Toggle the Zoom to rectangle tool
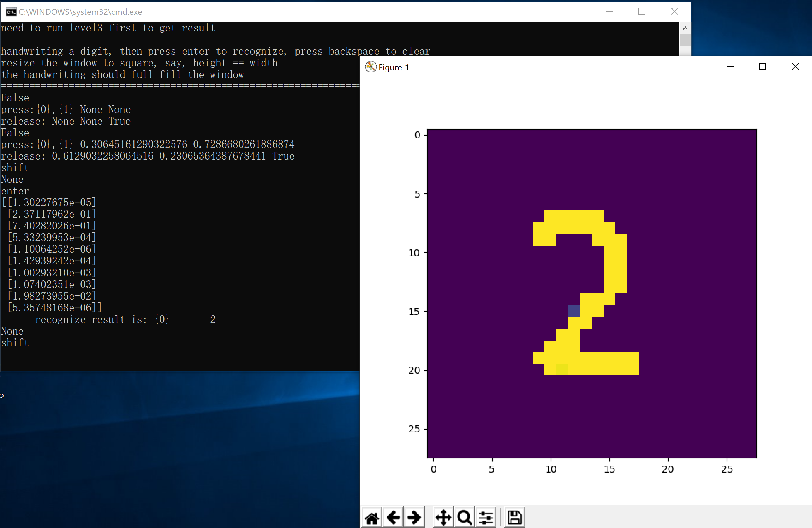Viewport: 812px width, 528px height. pos(464,518)
